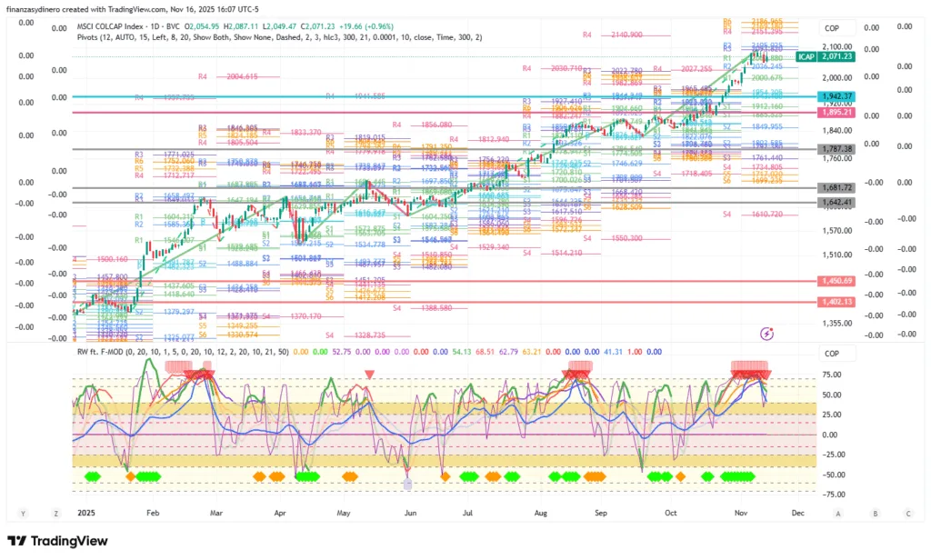
Task: Select the cyan 1,942.37 horizontal level label
Action: point(836,96)
